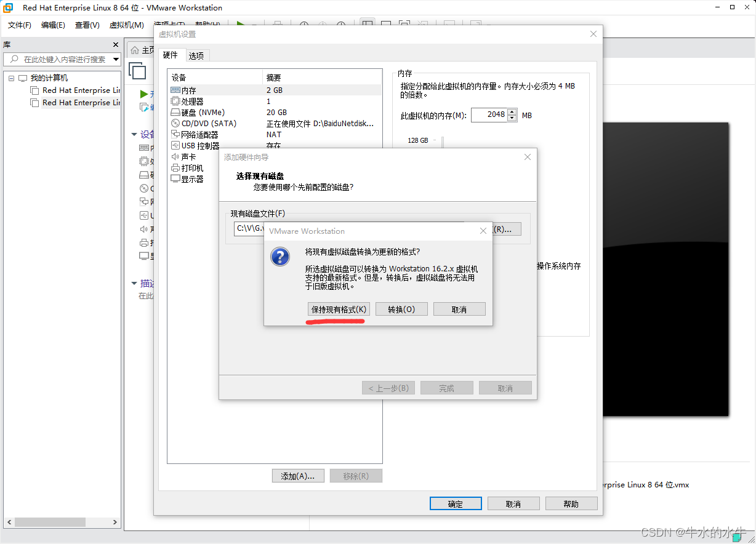This screenshot has height=544, width=756.
Task: Click the 添加(A)... button
Action: (x=298, y=476)
